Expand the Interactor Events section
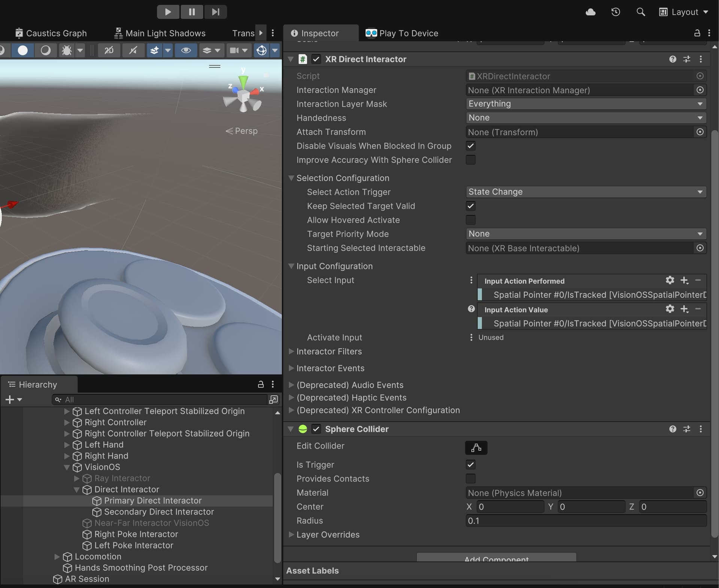 292,368
